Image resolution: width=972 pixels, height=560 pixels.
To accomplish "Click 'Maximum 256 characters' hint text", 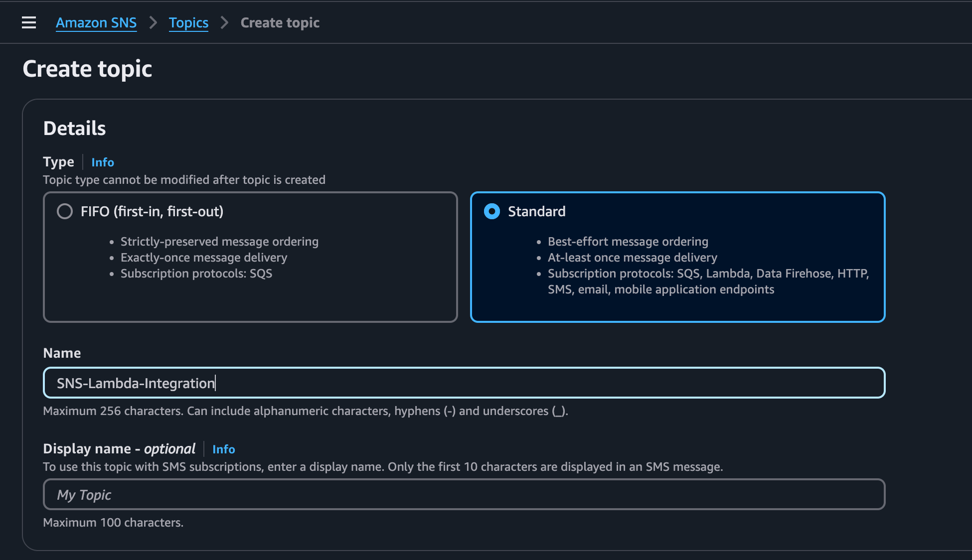I will click(306, 411).
